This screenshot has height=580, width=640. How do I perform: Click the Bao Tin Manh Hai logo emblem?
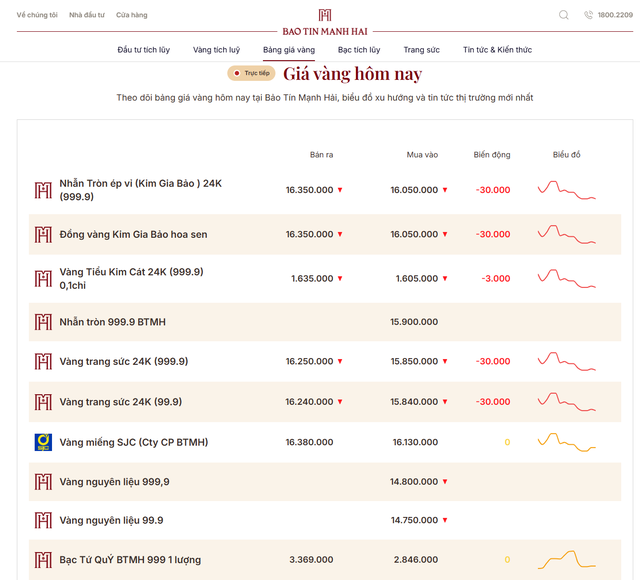[x=325, y=15]
